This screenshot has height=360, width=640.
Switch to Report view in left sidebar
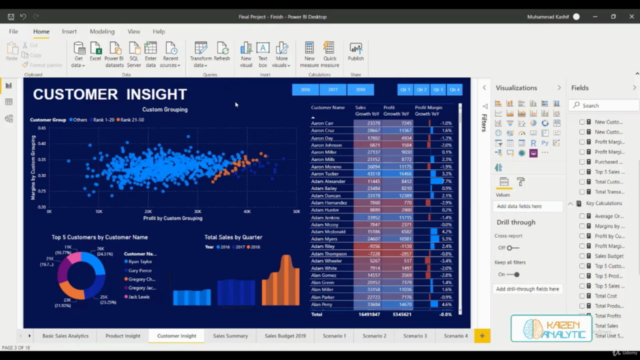click(x=9, y=86)
